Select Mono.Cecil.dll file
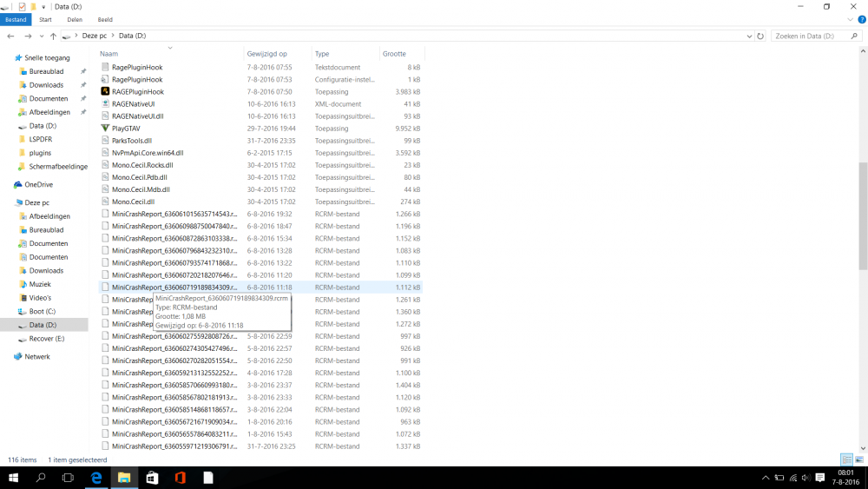This screenshot has width=868, height=489. coord(133,202)
